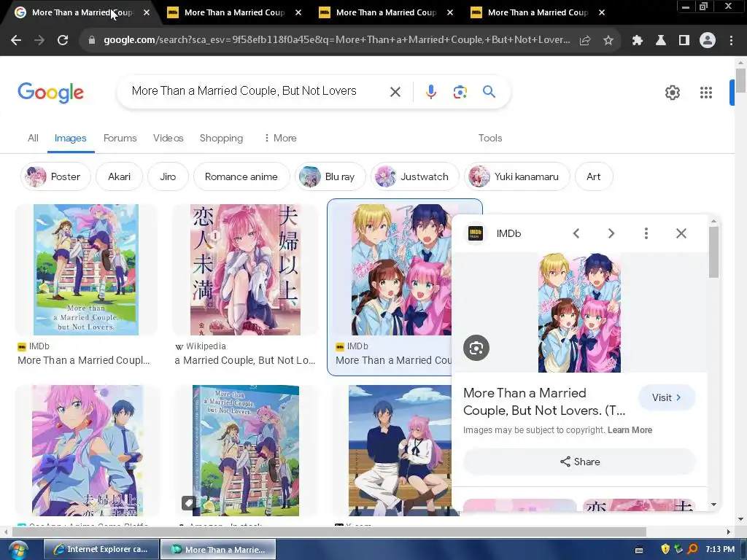Close the IMDb image preview panel
Screen dimensions: 747x560
681,233
